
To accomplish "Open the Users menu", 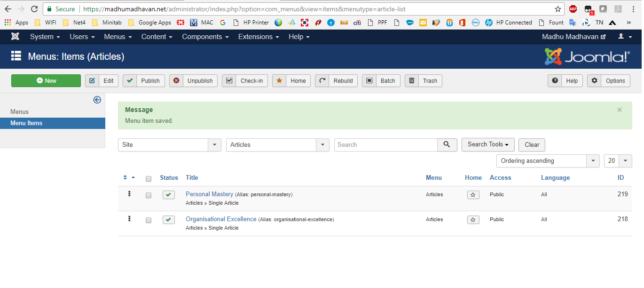I will [x=82, y=36].
